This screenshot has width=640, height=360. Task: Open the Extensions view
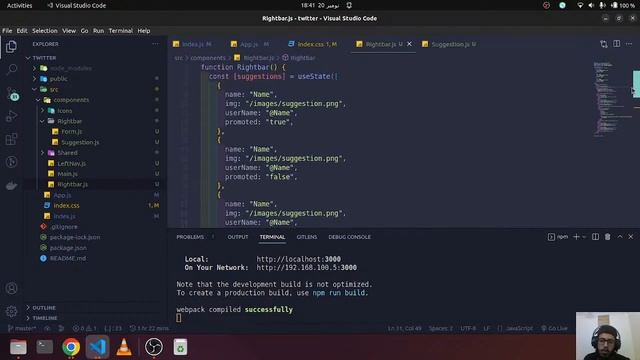pyautogui.click(x=11, y=139)
